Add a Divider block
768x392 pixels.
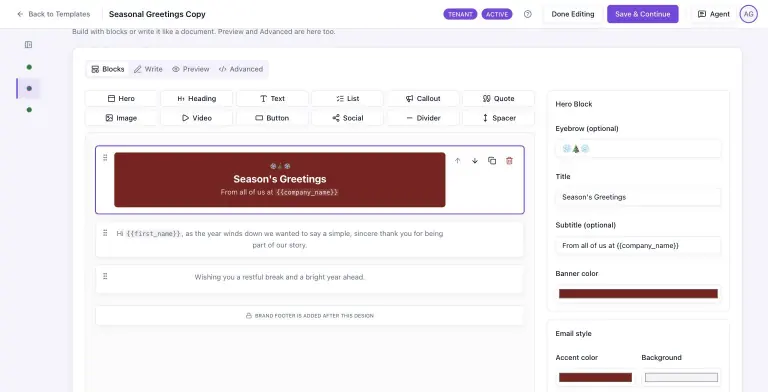click(x=423, y=118)
